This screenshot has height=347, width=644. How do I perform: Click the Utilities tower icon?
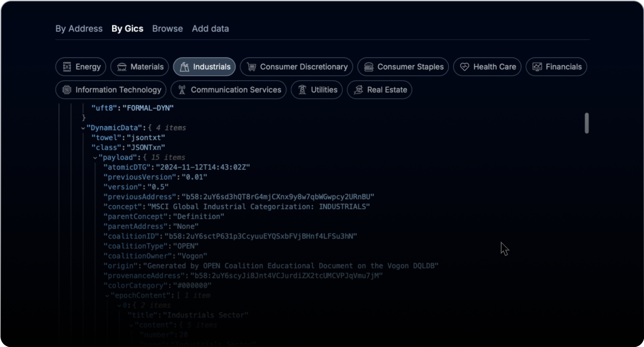[302, 90]
